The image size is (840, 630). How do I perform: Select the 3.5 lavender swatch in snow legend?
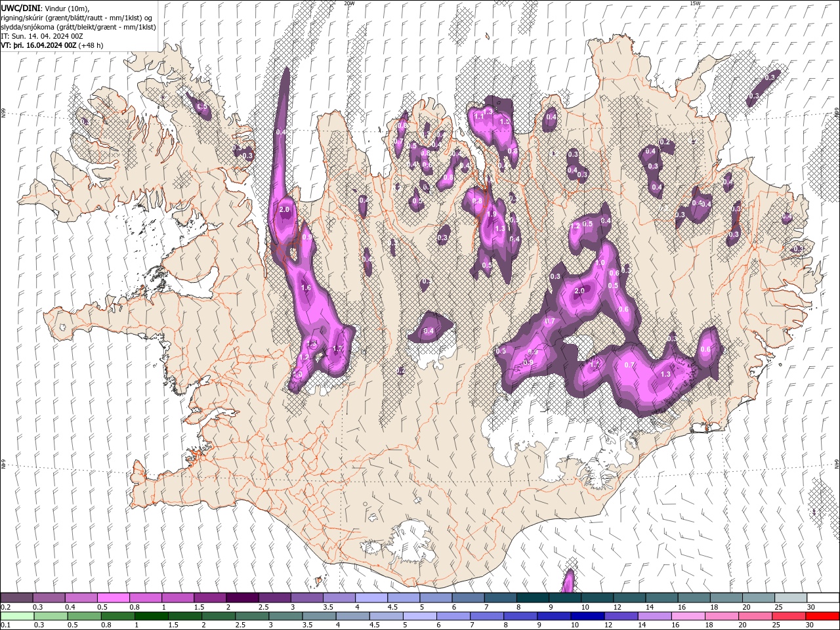[x=339, y=598]
